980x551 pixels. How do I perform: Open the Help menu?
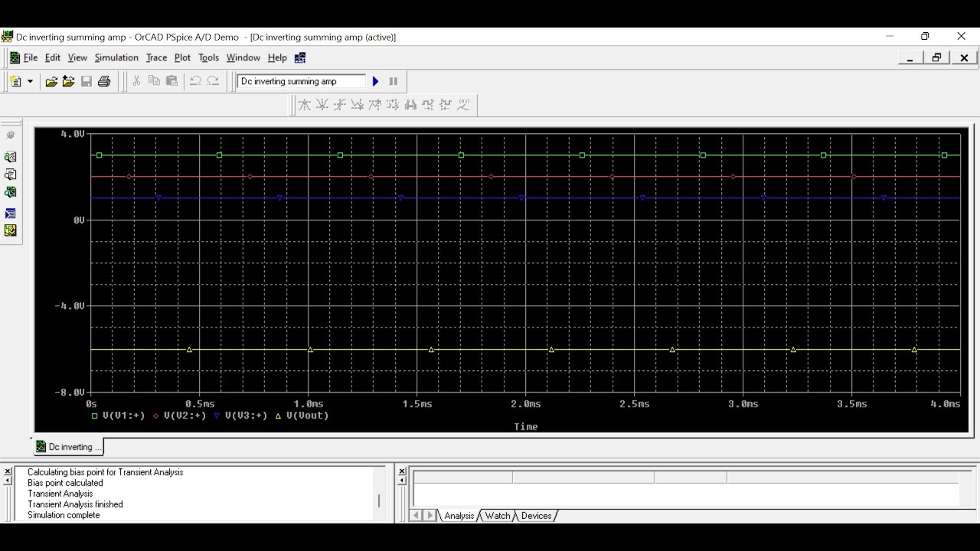coord(277,57)
